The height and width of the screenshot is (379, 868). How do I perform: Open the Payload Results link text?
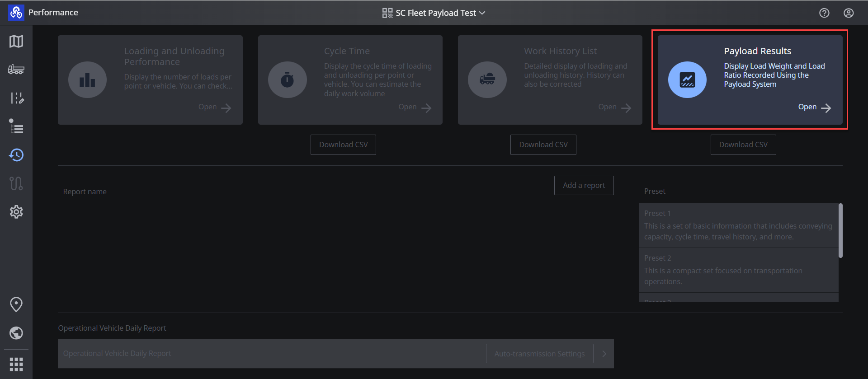click(x=807, y=107)
